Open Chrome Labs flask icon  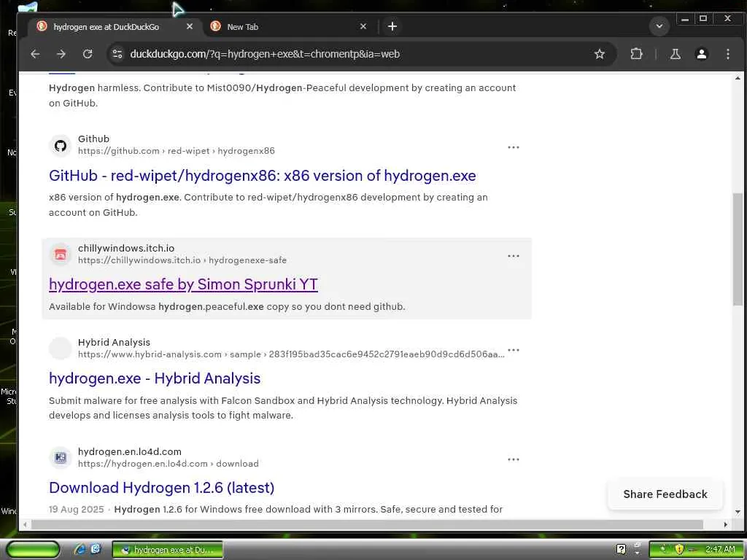click(x=675, y=54)
